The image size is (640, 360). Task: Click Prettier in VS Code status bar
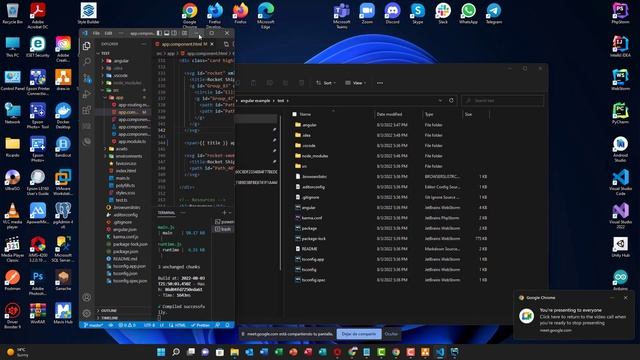coord(200,325)
